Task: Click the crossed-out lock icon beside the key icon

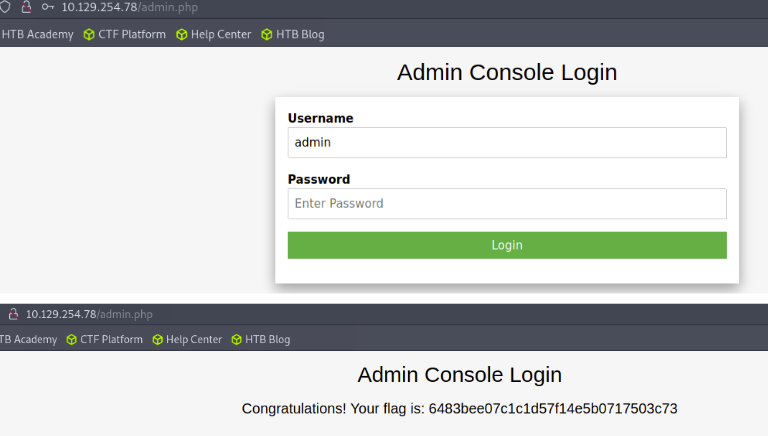Action: pos(26,7)
